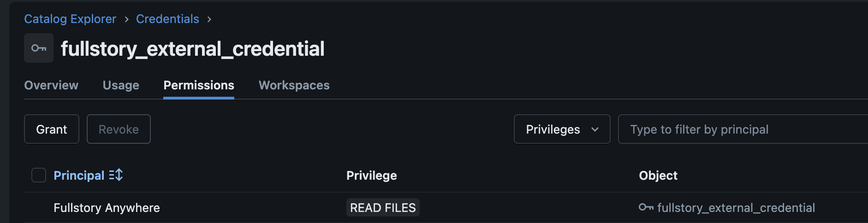868x223 pixels.
Task: Select the Permissions tab
Action: 199,85
